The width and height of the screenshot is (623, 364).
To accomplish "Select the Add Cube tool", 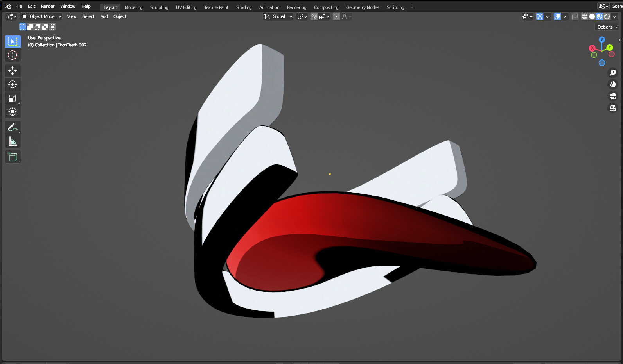I will click(13, 157).
